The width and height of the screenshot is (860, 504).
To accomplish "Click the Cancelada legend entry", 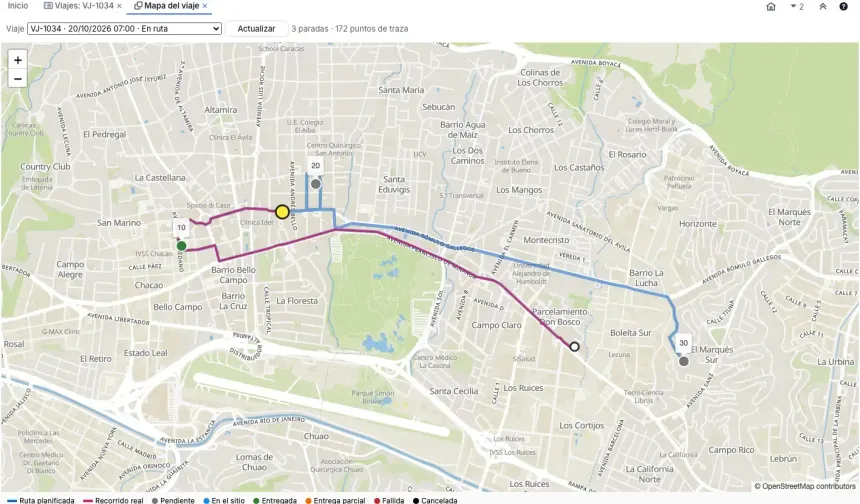I will pos(435,500).
